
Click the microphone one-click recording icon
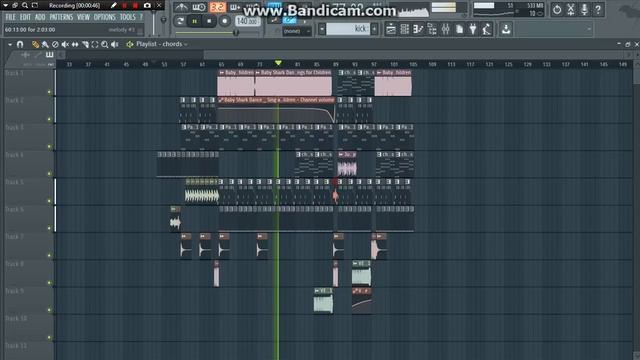point(584,9)
